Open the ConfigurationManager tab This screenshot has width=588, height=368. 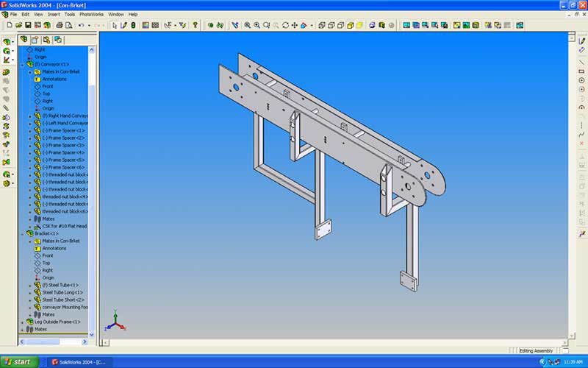pyautogui.click(x=46, y=40)
